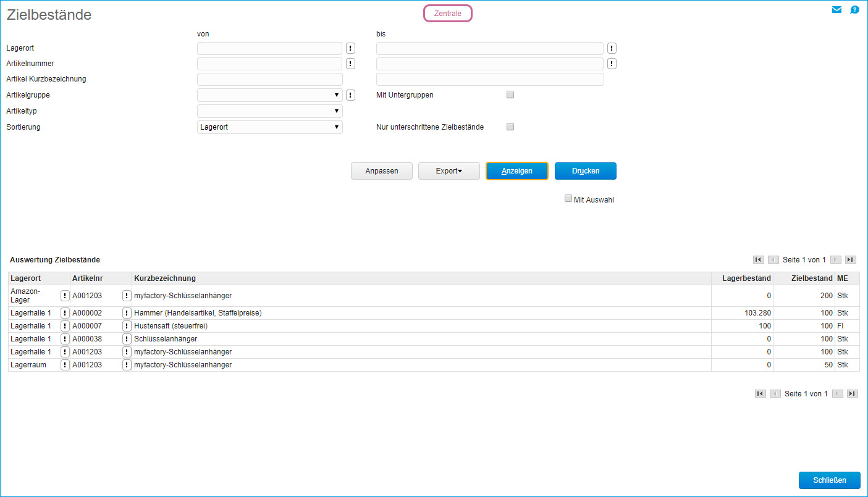Click the Zentrale label at top
868x497 pixels.
[448, 14]
